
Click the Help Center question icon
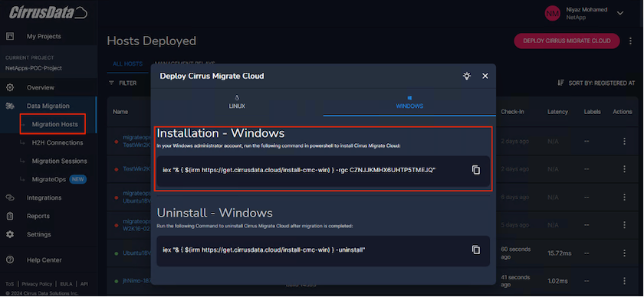[10, 260]
